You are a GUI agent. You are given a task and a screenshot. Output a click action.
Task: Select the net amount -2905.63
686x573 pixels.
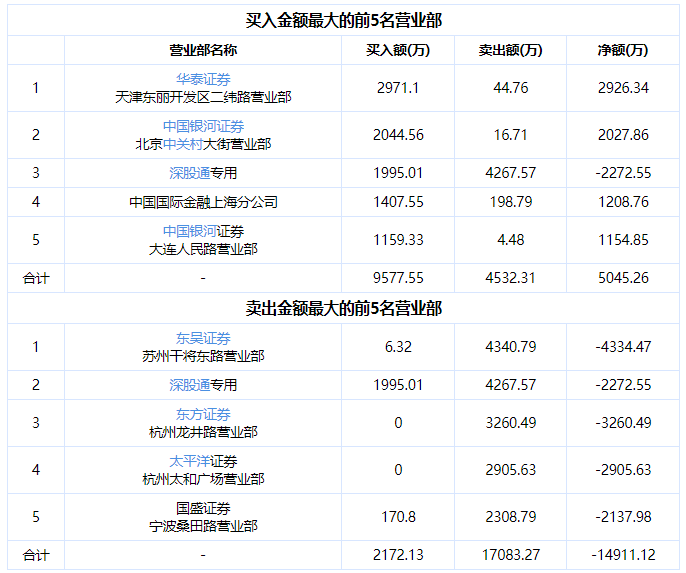pyautogui.click(x=623, y=470)
